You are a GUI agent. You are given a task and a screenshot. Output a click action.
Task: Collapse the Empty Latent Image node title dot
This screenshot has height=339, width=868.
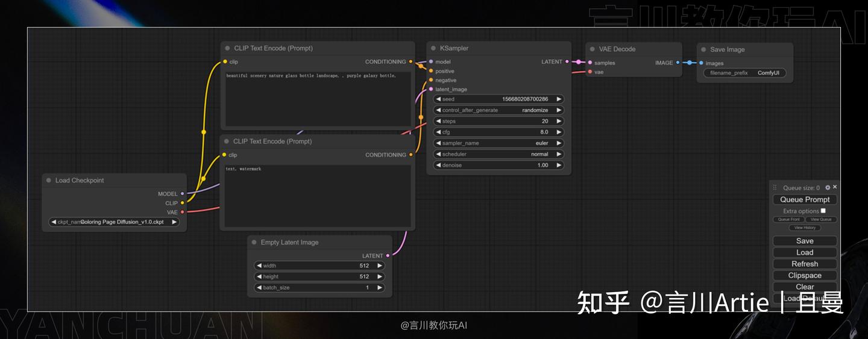(x=254, y=242)
